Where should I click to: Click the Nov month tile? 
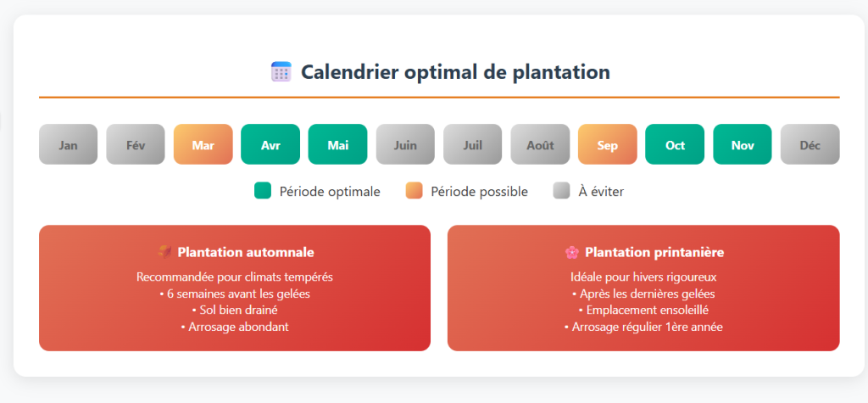743,144
